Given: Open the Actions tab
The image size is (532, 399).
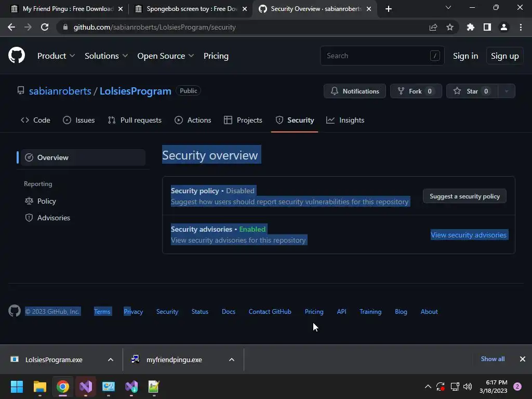Looking at the screenshot, I should tap(193, 120).
